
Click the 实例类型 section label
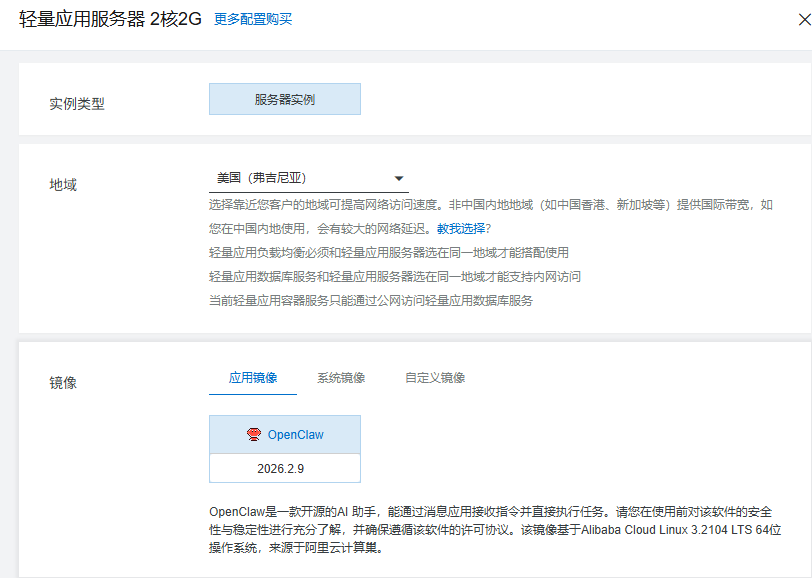[77, 103]
